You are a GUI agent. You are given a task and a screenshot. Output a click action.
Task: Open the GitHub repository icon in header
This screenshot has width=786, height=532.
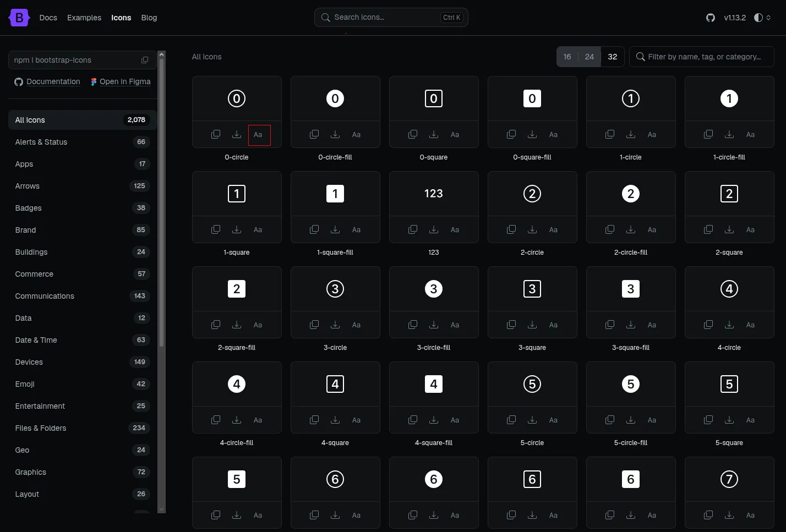pos(711,18)
